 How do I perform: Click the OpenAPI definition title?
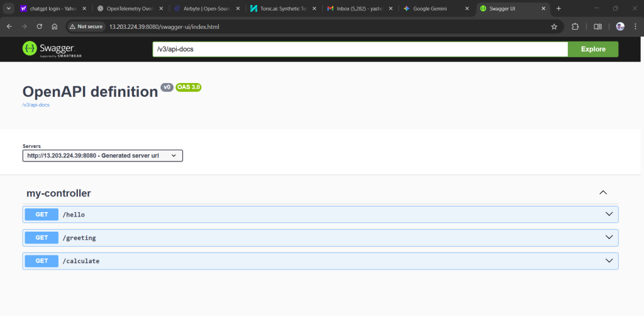[x=90, y=92]
